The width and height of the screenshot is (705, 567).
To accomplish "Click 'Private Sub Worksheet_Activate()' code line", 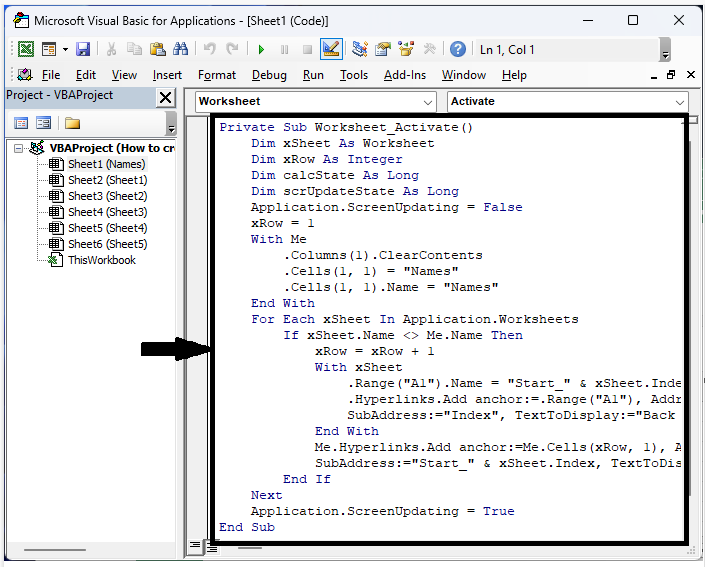I will click(x=346, y=127).
